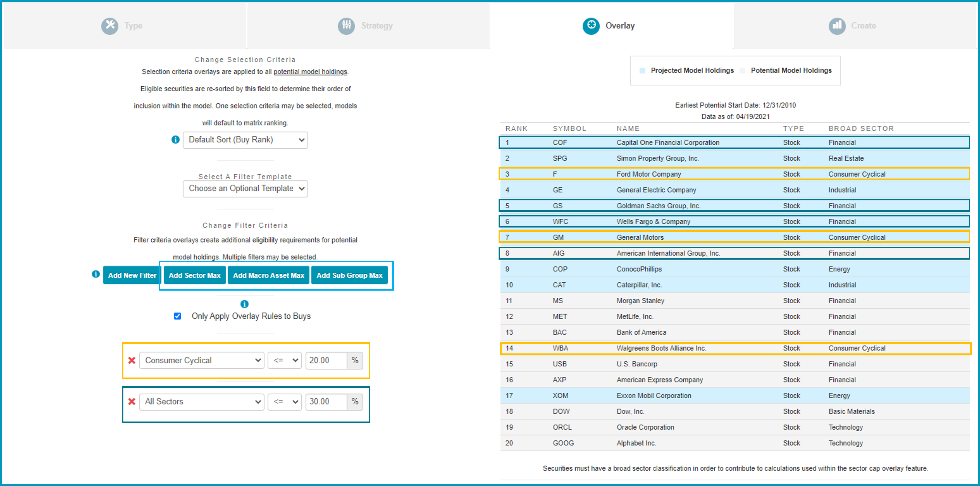This screenshot has height=486, width=980.
Task: Click the Bank of America name cell
Action: (x=641, y=332)
